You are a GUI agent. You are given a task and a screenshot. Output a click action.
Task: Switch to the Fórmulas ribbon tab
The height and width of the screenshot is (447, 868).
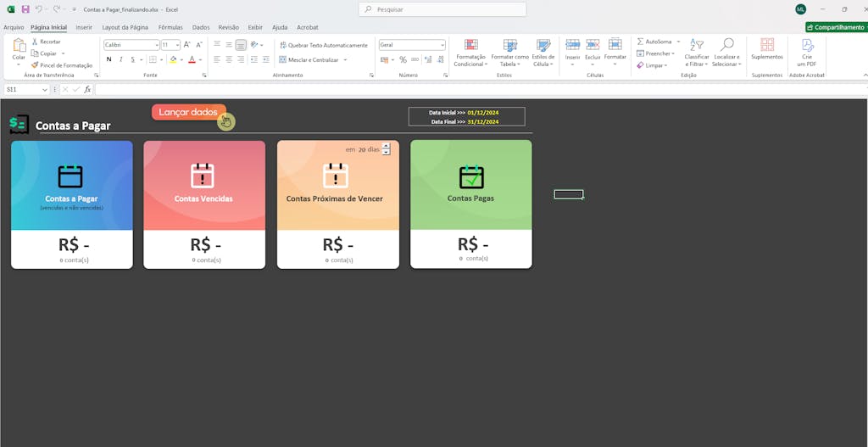[170, 27]
